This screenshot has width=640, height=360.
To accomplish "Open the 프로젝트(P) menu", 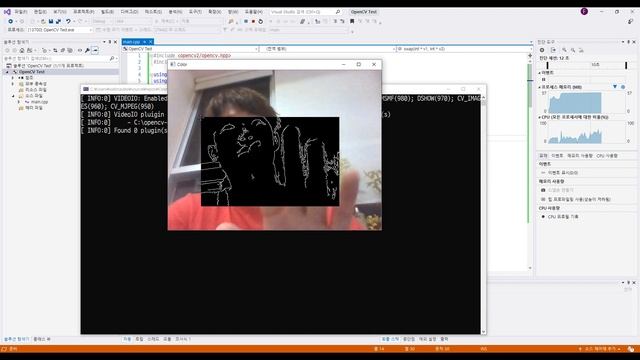I will (84, 12).
